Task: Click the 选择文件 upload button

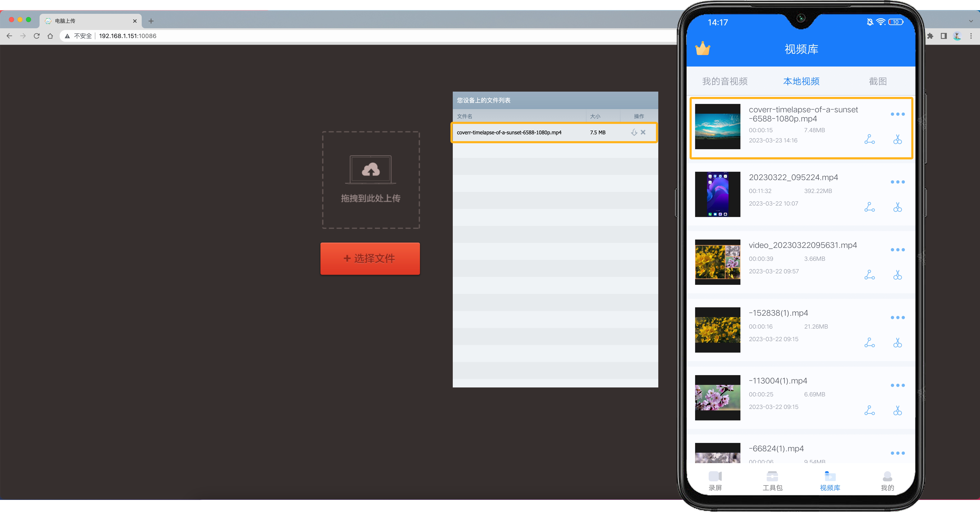Action: coord(370,258)
